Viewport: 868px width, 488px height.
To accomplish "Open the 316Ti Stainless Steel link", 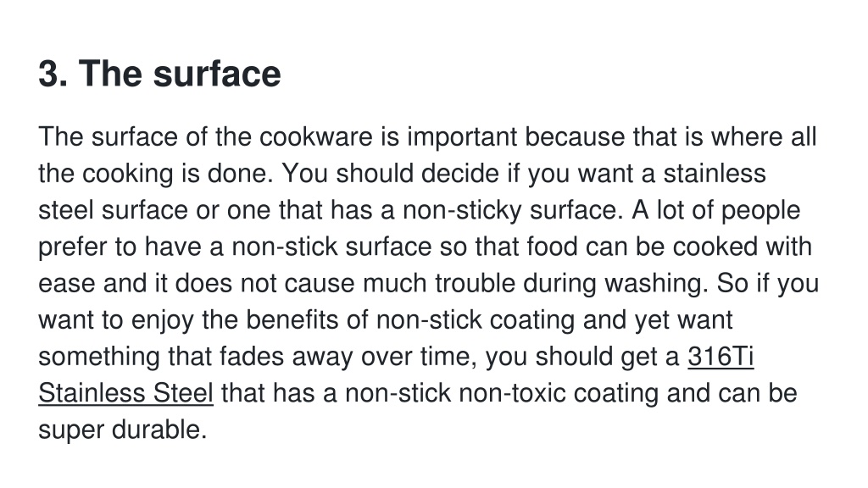I will pyautogui.click(x=125, y=393).
